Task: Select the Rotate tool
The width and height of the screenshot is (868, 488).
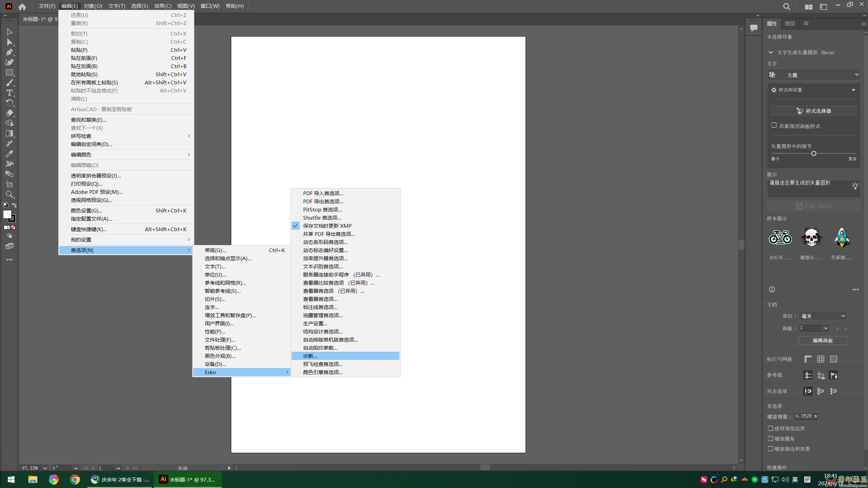Action: pos(9,103)
